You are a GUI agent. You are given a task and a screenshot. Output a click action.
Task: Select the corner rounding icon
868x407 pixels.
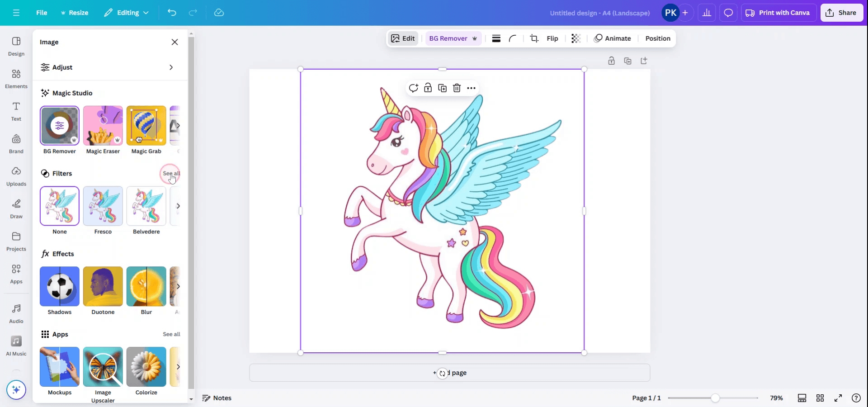(513, 38)
